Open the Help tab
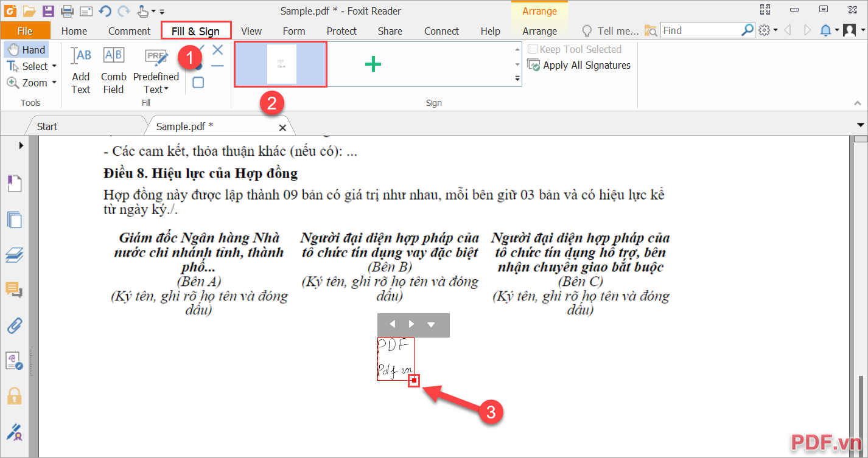This screenshot has height=458, width=868. pos(490,31)
